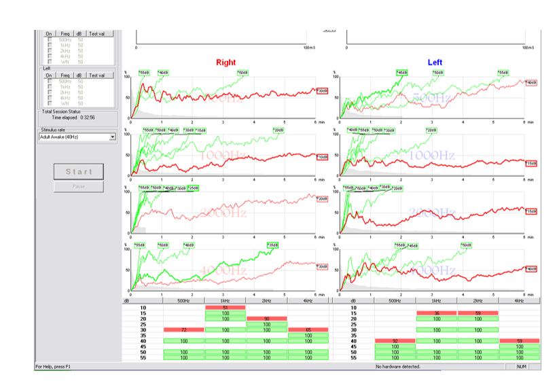
Task: Click the red 65 cell for 4kHz in Right table
Action: tap(308, 330)
